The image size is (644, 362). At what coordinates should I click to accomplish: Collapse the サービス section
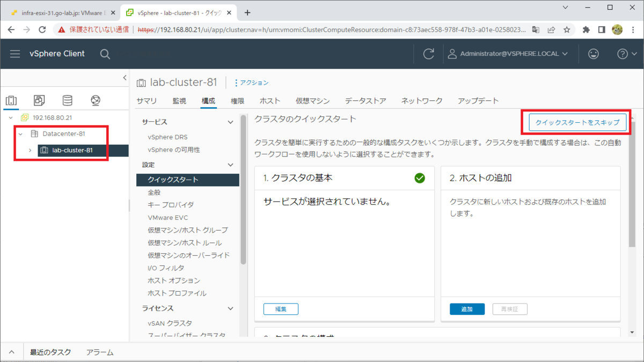pos(231,122)
